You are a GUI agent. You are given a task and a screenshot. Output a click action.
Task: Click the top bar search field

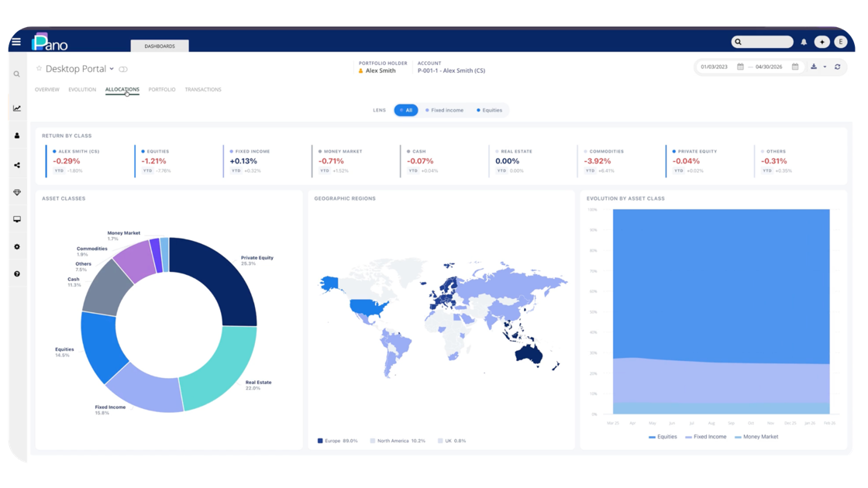click(x=763, y=42)
